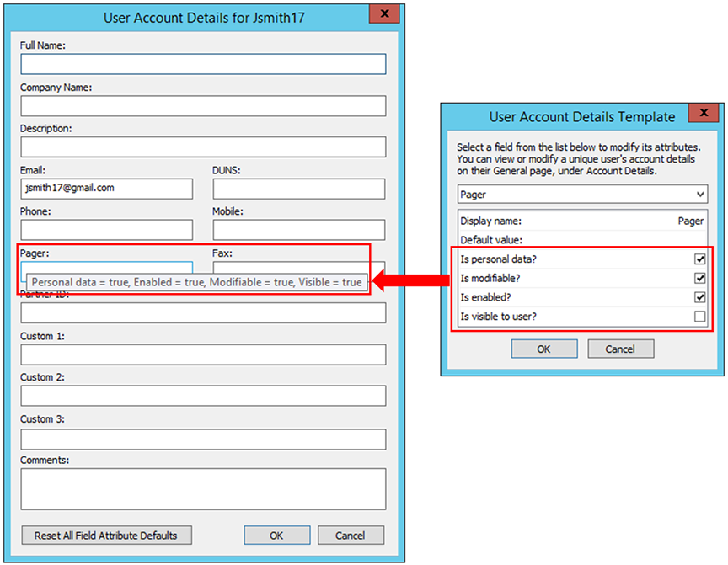
Task: Click the Email field containing jsmith17@gmail.com
Action: click(106, 189)
